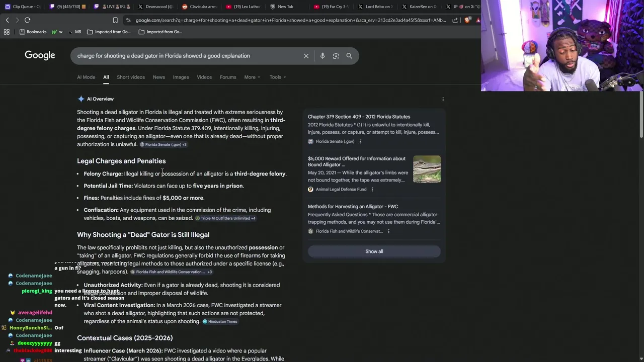644x362 pixels.
Task: Open the Bookmarks folder in bookmarks bar
Action: (33, 32)
